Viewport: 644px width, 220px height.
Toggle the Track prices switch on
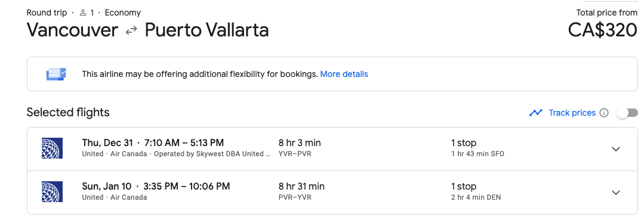click(627, 113)
